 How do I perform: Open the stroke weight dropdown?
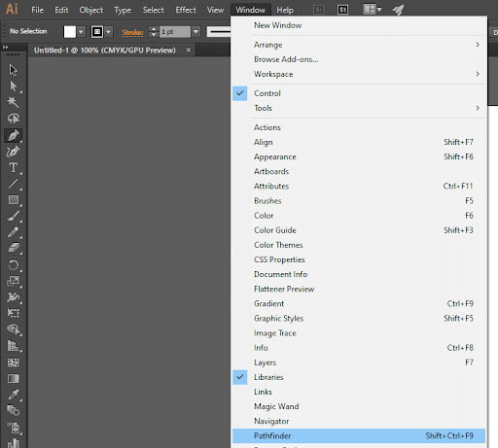(196, 32)
